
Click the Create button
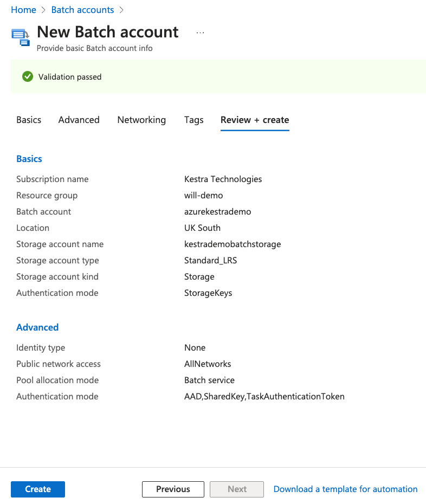click(37, 489)
